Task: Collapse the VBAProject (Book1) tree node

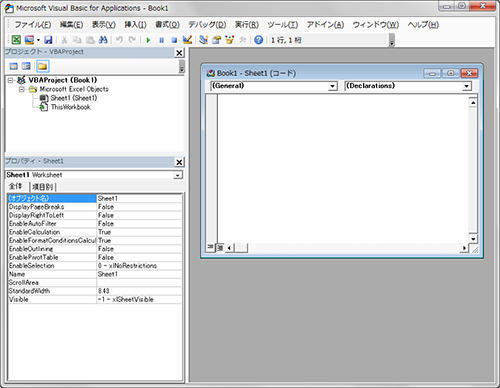Action: [10, 80]
